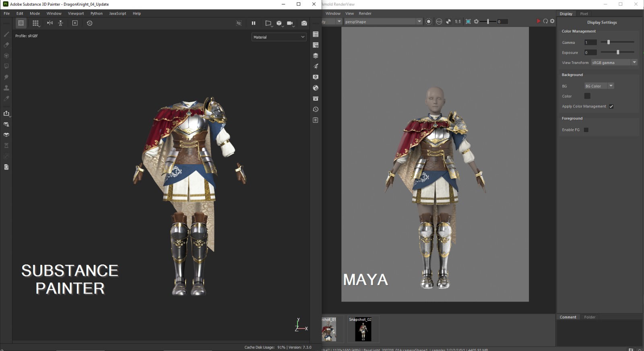Click the bottom-most icon in left toolbar
Screen dimensions: 644x351
point(6,167)
